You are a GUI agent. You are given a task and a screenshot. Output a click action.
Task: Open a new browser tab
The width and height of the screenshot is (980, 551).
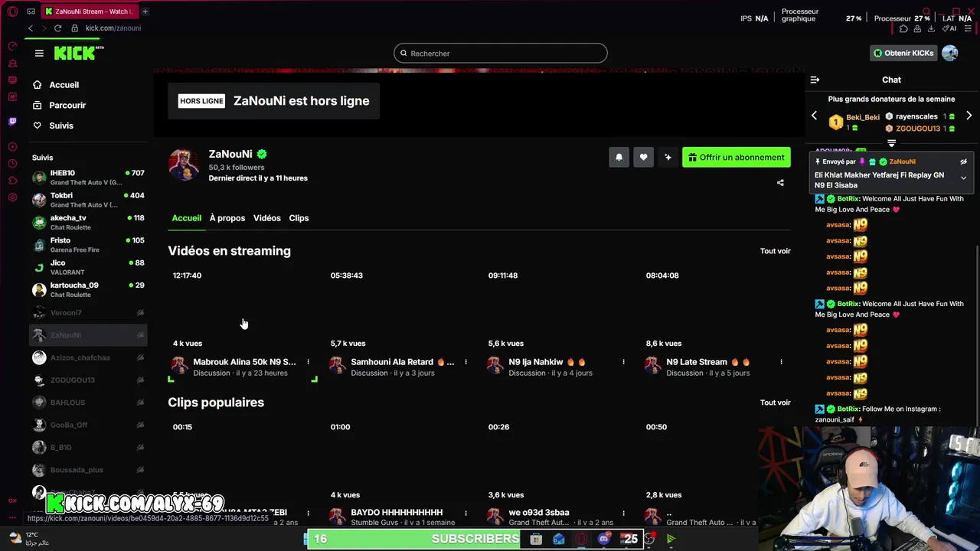pyautogui.click(x=145, y=11)
